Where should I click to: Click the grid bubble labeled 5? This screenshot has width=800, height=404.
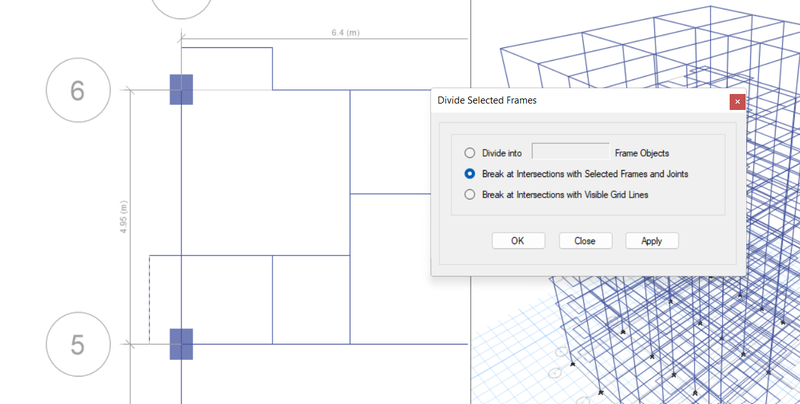78,344
